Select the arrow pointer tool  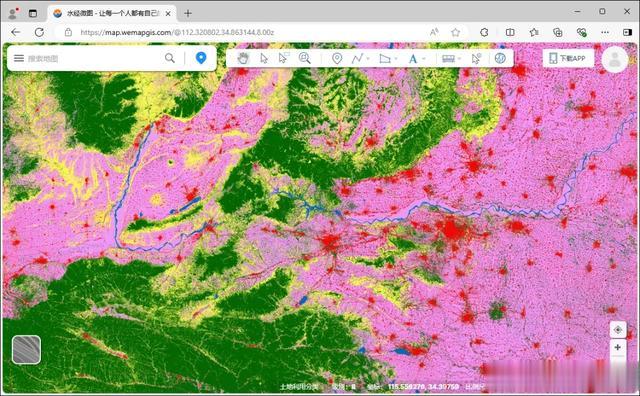264,58
